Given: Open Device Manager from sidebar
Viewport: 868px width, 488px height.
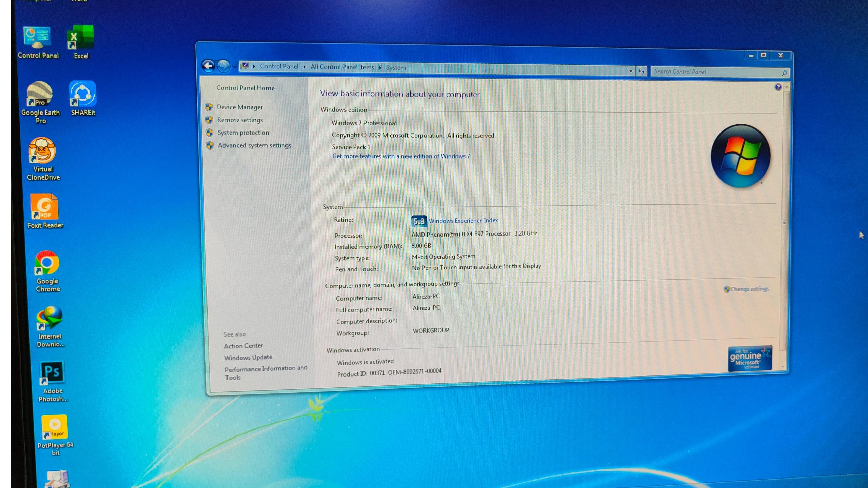Looking at the screenshot, I should click(239, 107).
